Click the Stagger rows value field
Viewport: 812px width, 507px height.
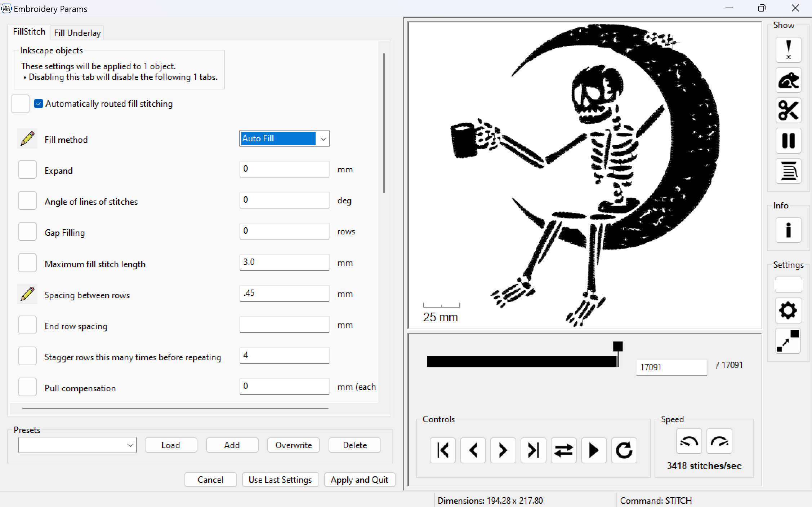(x=285, y=355)
